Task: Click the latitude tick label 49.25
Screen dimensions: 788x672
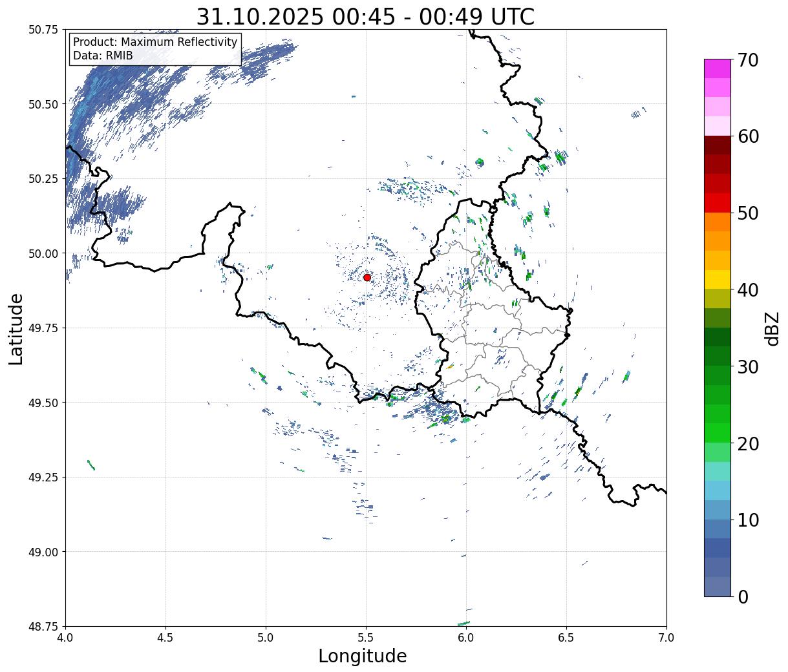Action: click(43, 478)
